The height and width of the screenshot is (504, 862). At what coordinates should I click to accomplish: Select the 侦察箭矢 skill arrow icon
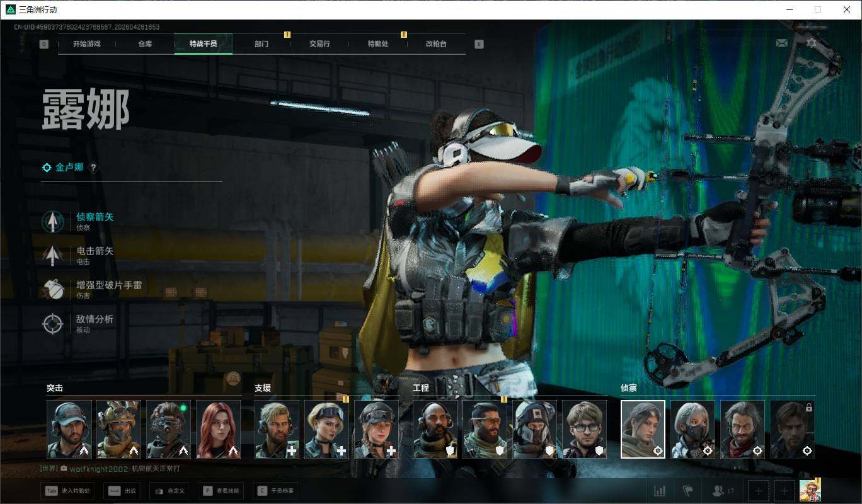pos(53,221)
